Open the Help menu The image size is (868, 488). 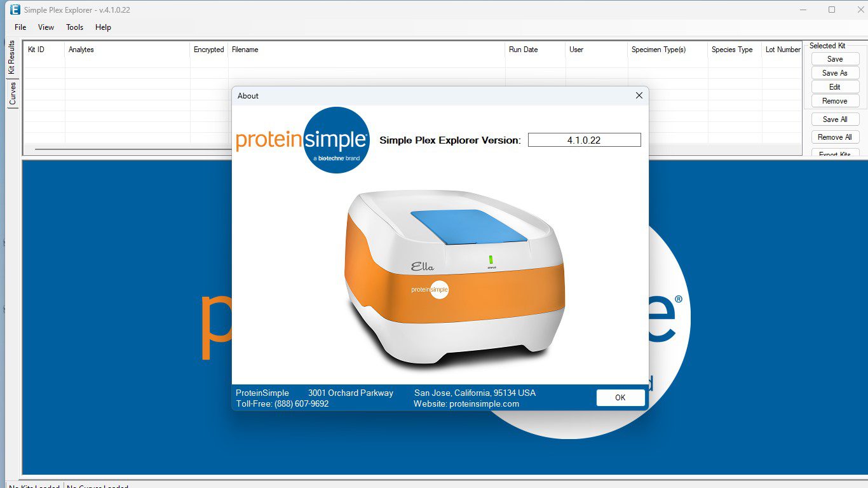click(x=103, y=27)
